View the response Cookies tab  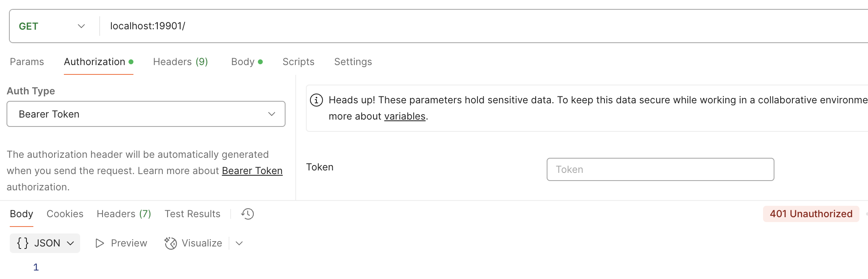tap(65, 214)
